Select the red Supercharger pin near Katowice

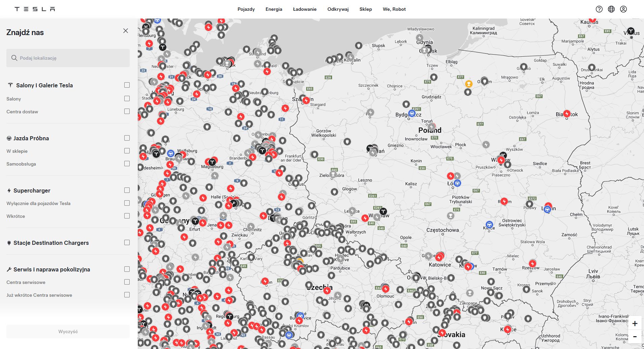[439, 258]
